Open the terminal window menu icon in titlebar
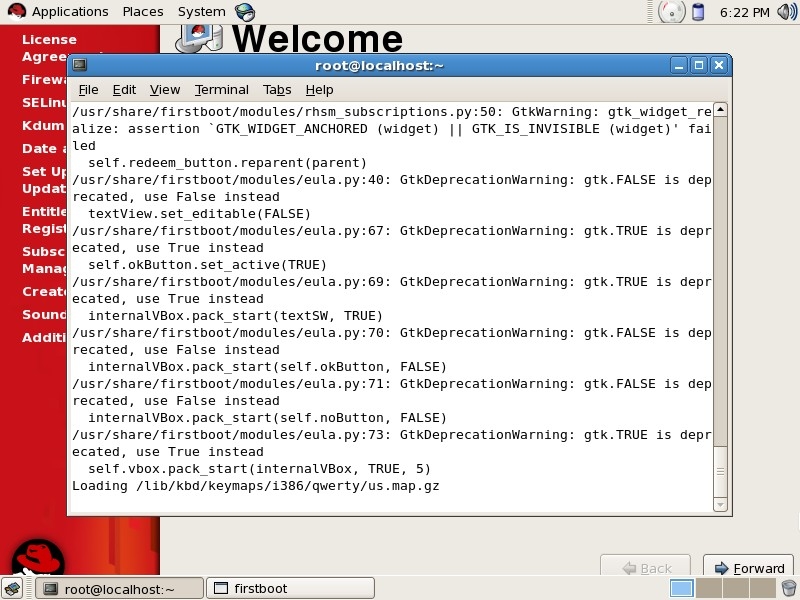Image resolution: width=800 pixels, height=600 pixels. click(x=80, y=65)
